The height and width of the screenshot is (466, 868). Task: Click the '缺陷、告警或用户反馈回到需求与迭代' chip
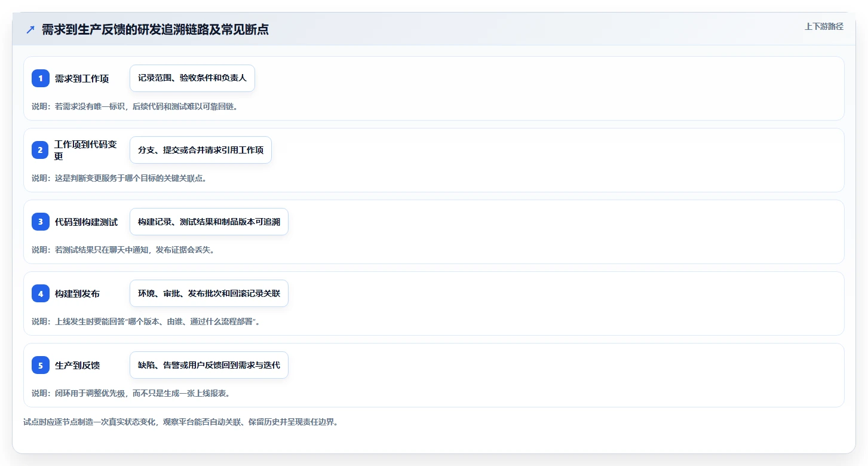point(209,365)
